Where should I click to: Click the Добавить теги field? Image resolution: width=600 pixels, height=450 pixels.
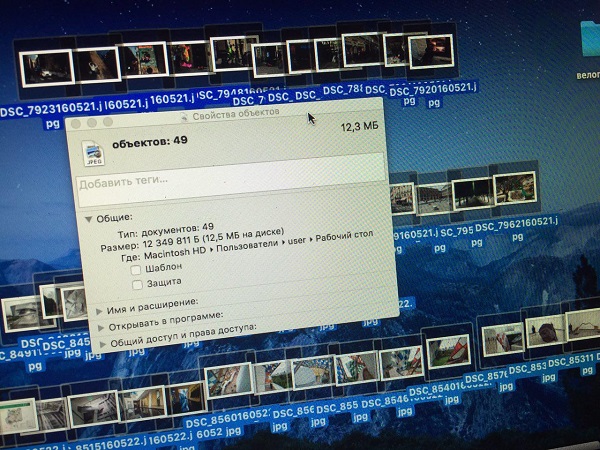(x=232, y=182)
